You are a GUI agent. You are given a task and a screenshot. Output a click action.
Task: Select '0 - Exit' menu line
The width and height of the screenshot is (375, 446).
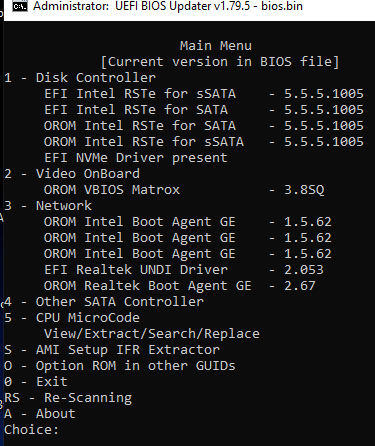click(x=36, y=382)
